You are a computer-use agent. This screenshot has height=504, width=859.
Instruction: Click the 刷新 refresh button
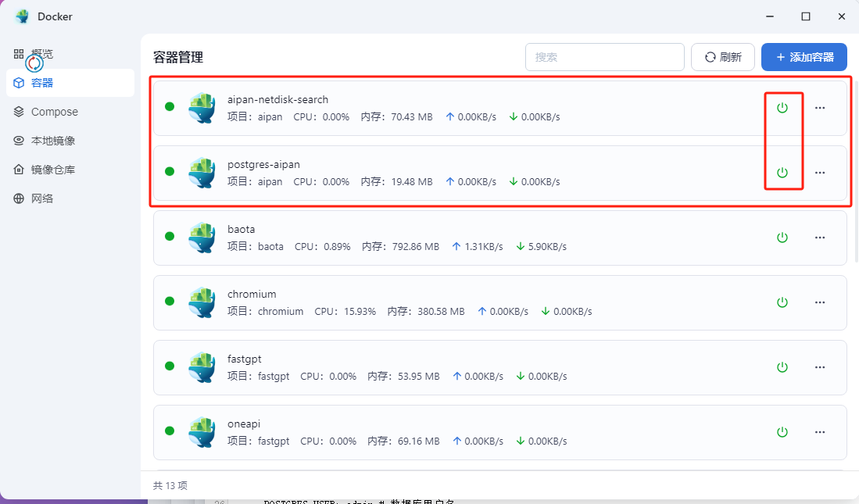pos(722,57)
